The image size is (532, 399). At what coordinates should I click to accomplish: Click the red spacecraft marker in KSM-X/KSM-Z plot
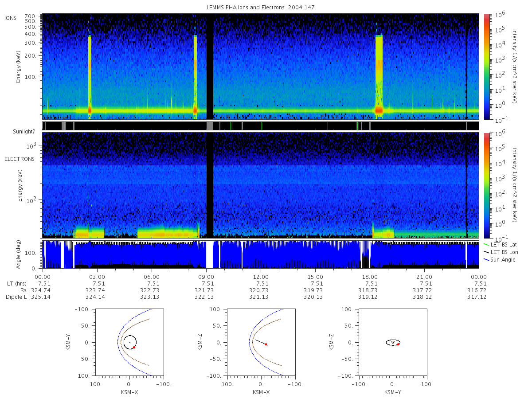click(x=266, y=344)
